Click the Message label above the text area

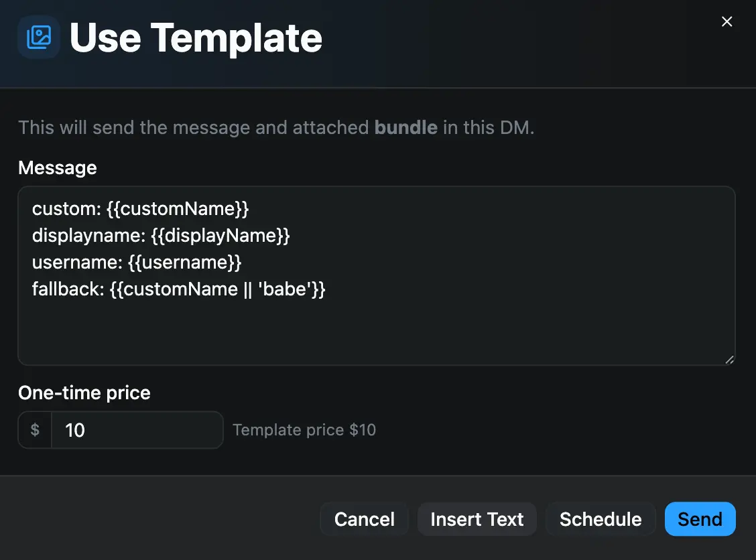point(57,167)
